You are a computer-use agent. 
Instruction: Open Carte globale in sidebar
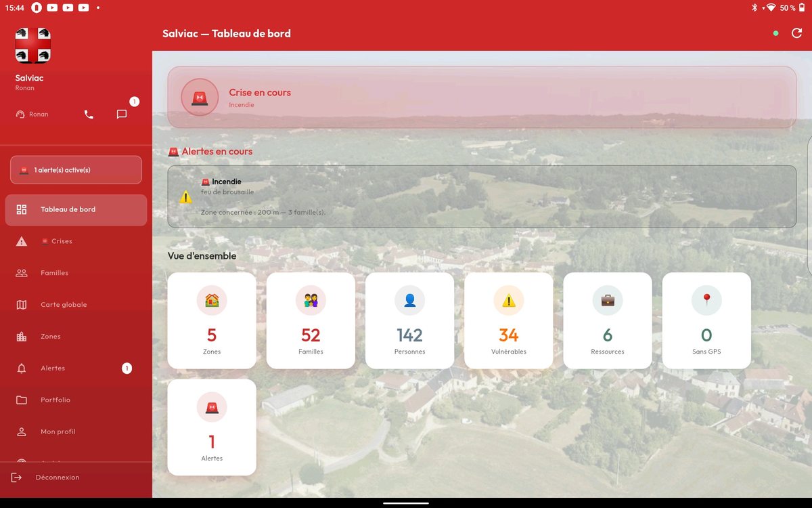pyautogui.click(x=76, y=305)
